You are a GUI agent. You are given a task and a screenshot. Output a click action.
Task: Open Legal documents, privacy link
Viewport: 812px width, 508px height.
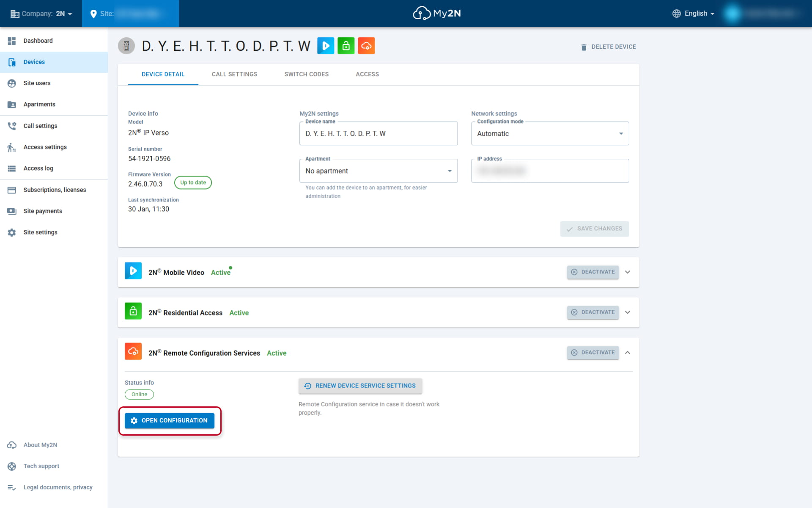click(54, 487)
